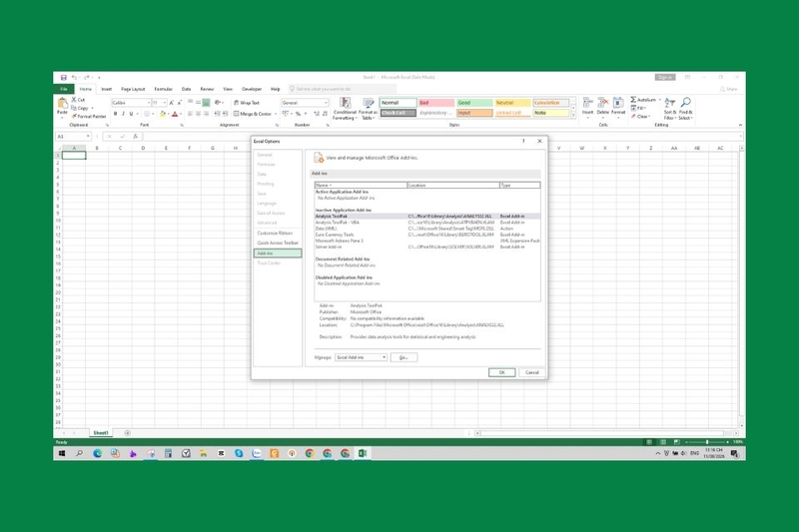Open Conditional Formatting
This screenshot has height=532, width=799.
[345, 109]
